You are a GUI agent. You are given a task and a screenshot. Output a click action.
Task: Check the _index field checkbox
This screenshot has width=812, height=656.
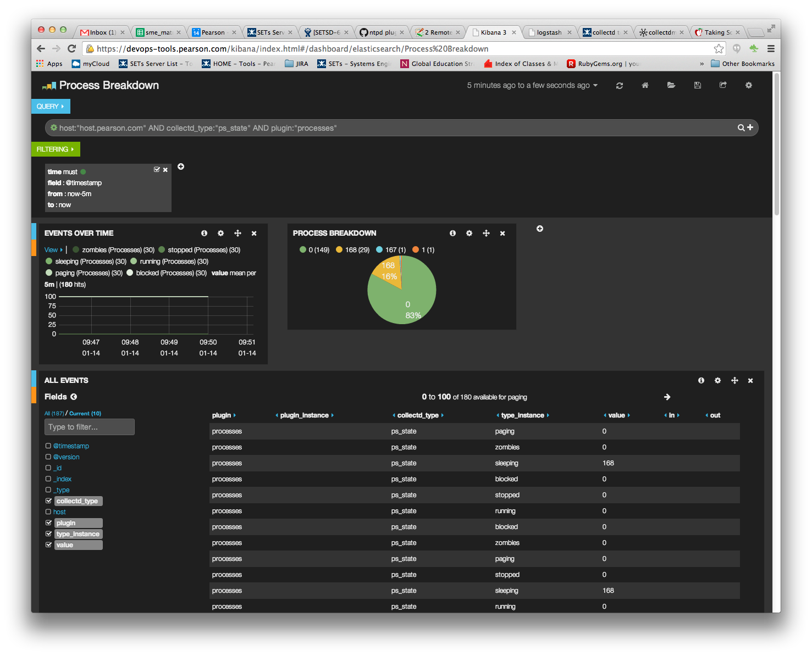point(48,479)
